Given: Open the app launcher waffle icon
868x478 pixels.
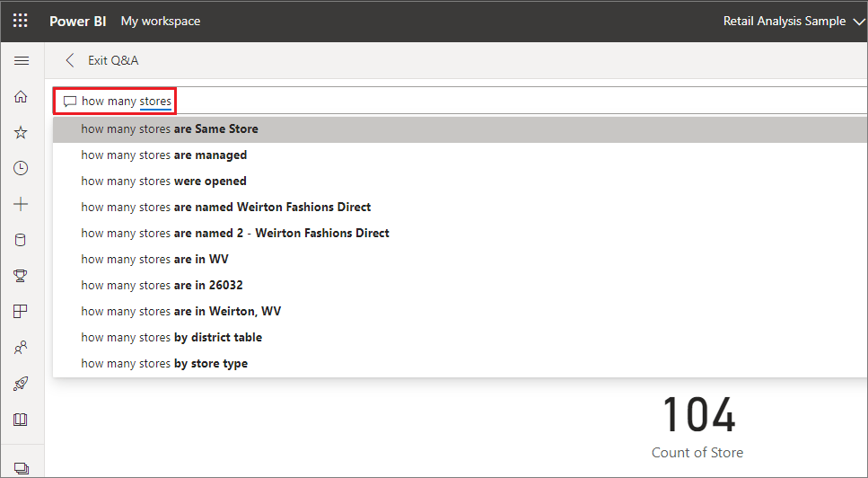Looking at the screenshot, I should tap(21, 21).
